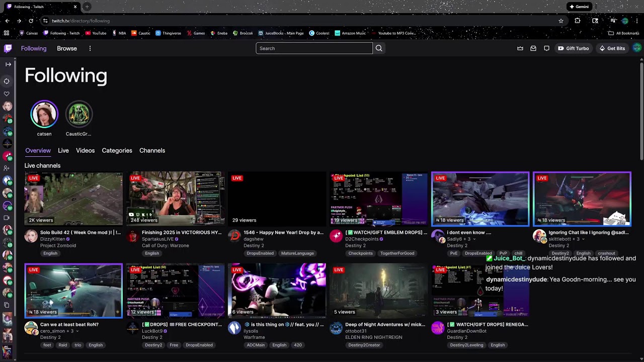This screenshot has width=644, height=362.
Task: Click ottobot31's channel avatar
Action: (336, 328)
